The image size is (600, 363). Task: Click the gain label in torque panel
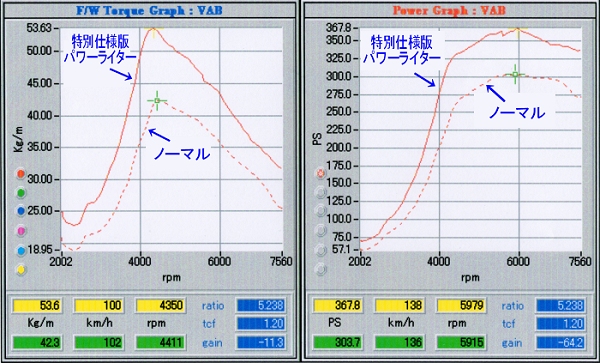212,342
